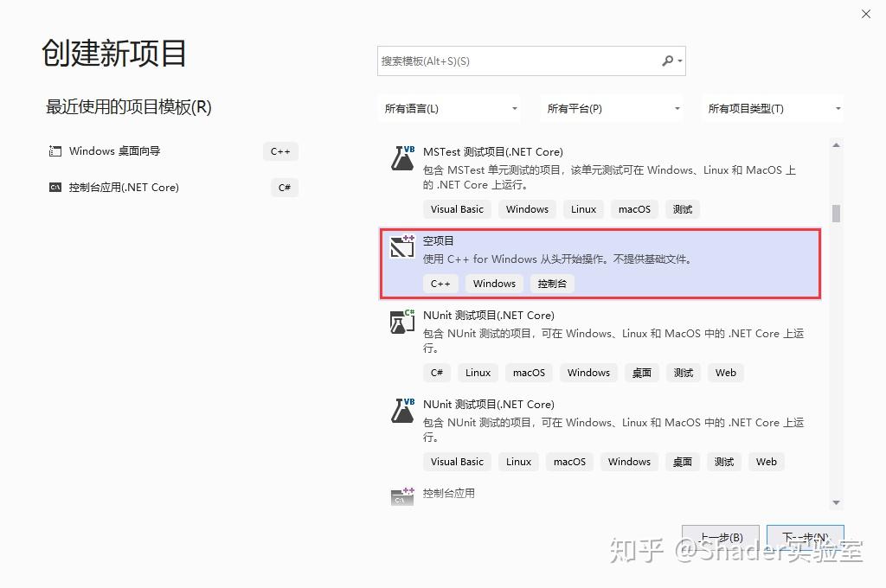Click the search magnifier icon
Viewport: 886px width, 588px height.
(668, 61)
